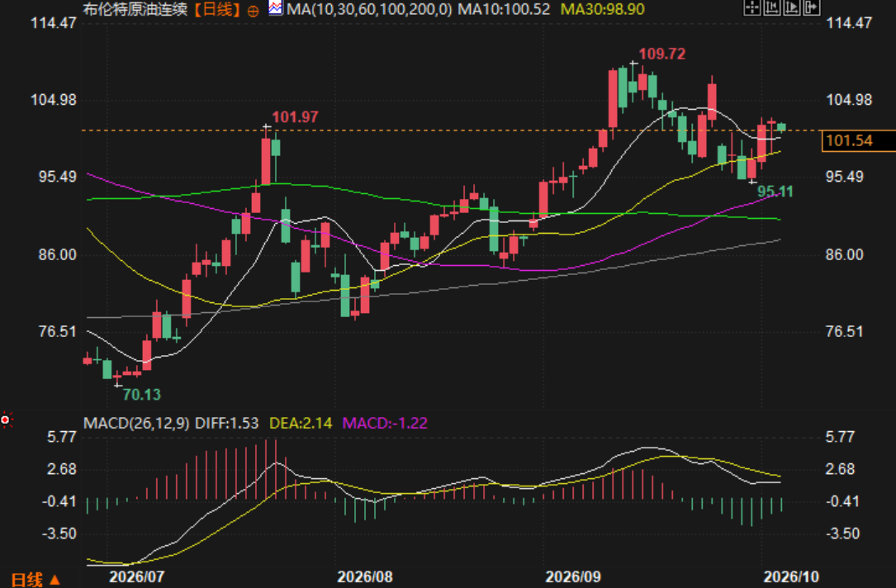Click the 【日线】 period label in chart title

click(216, 9)
